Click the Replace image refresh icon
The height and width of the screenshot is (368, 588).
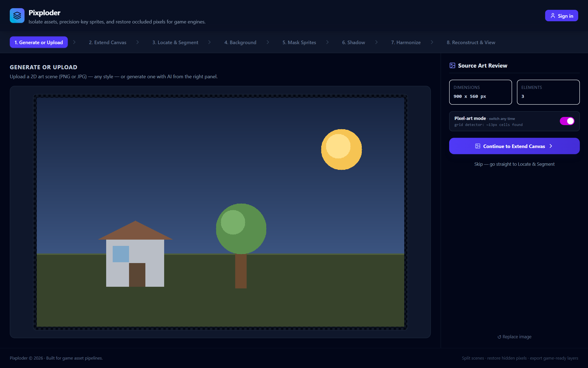499,337
